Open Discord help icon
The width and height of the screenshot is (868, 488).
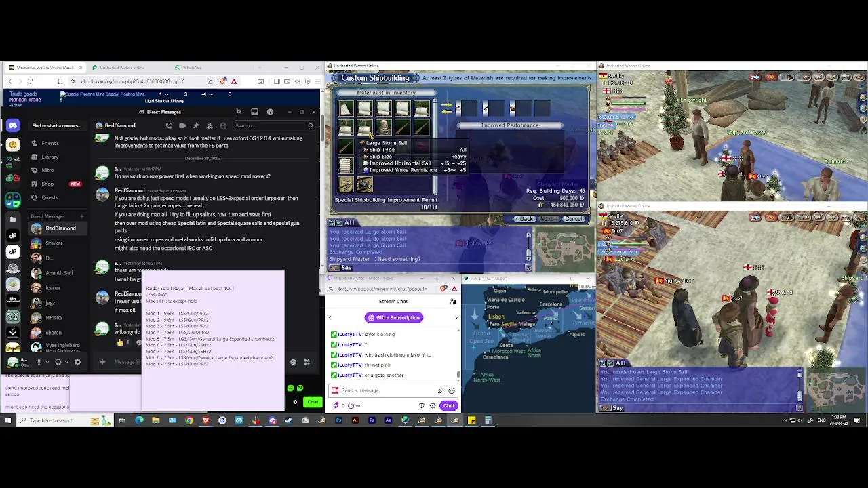coord(270,112)
